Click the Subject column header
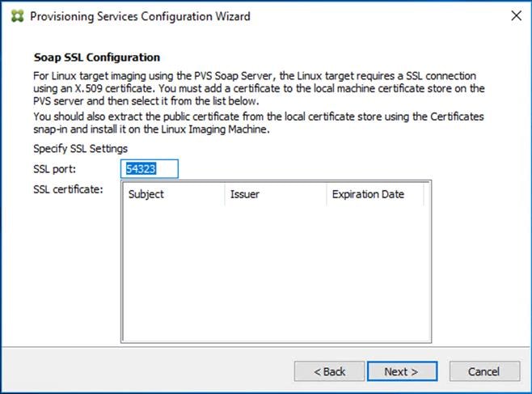This screenshot has height=394, width=532. [174, 194]
